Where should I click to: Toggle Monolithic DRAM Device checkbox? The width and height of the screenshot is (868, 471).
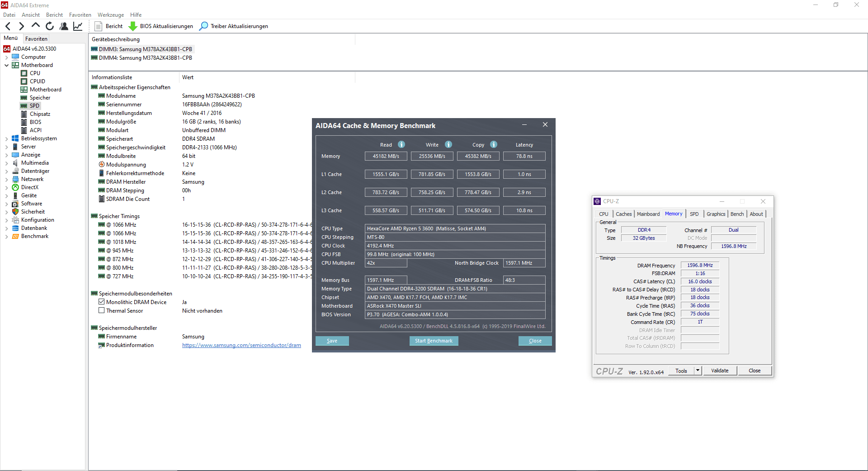(102, 302)
